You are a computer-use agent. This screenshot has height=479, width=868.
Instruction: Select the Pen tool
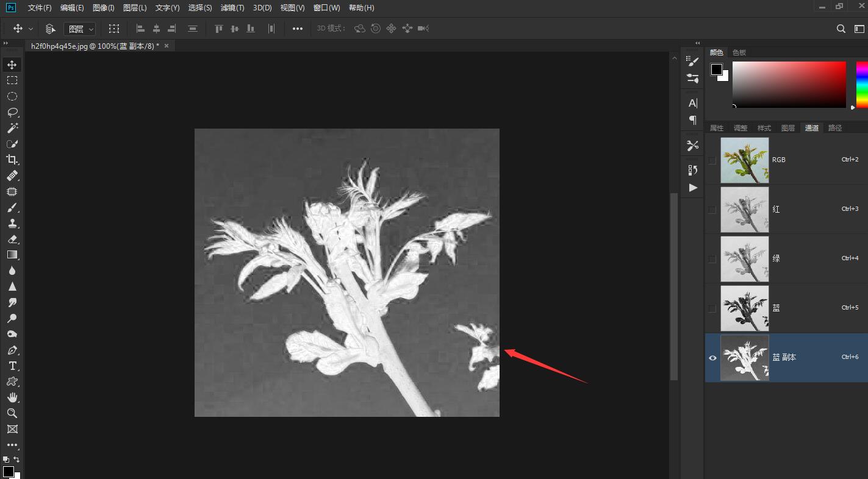[12, 350]
